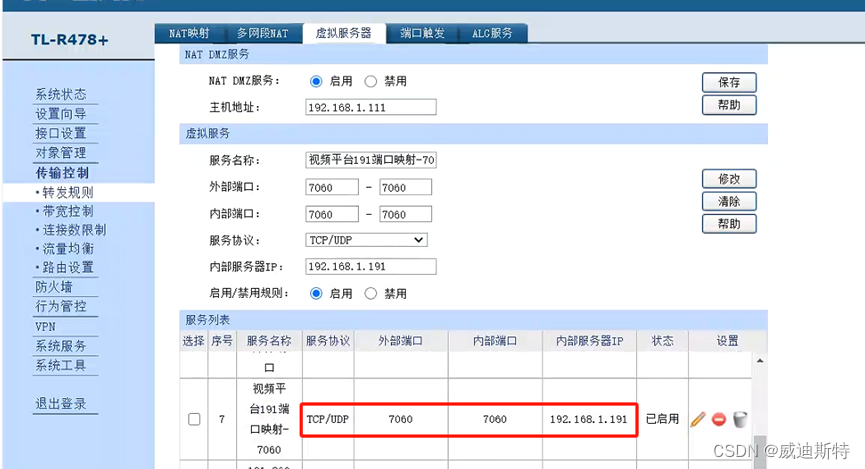Viewport: 865px width, 469px height.
Task: Open VPN in the sidebar
Action: pyautogui.click(x=45, y=327)
